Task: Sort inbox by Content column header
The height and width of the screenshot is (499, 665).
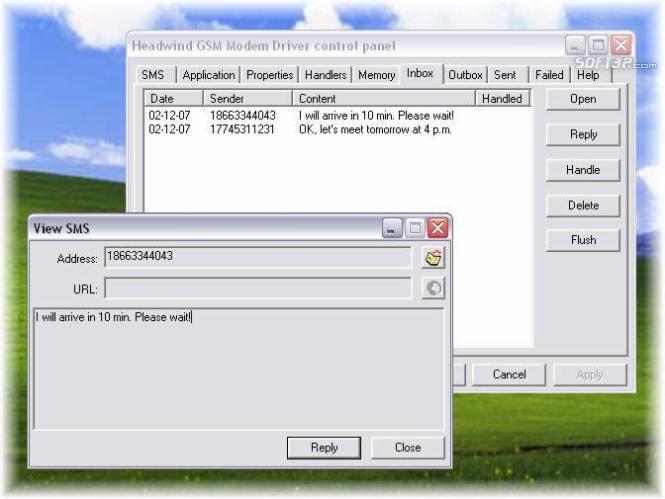Action: [x=384, y=98]
